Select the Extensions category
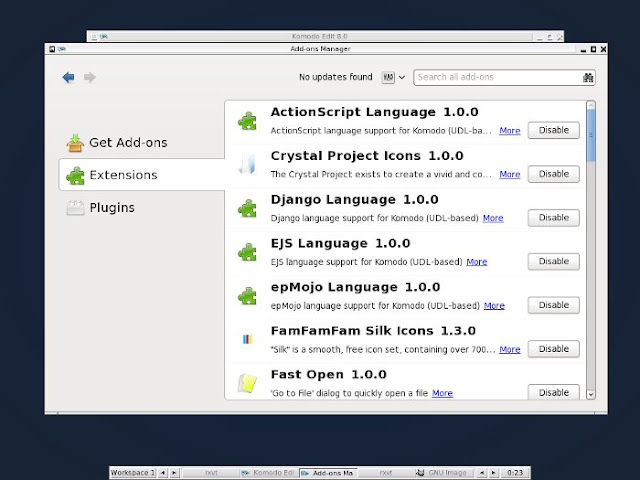The height and width of the screenshot is (480, 640). point(141,175)
